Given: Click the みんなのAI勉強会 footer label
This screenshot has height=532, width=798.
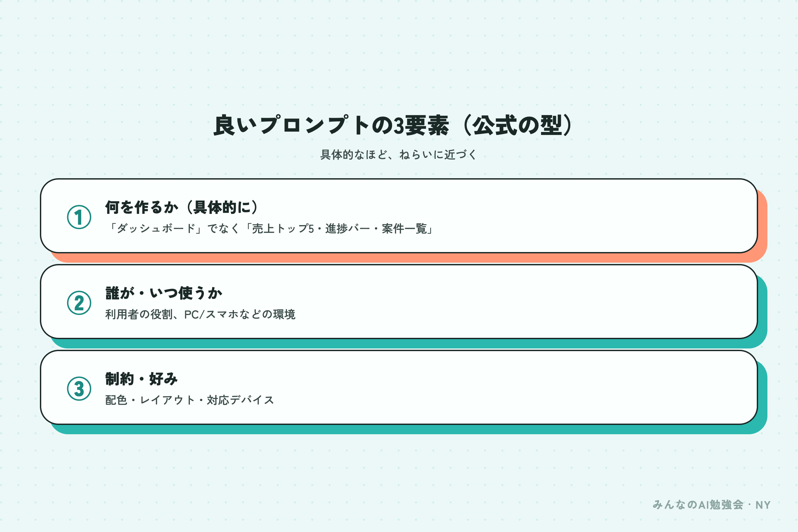Looking at the screenshot, I should click(698, 505).
